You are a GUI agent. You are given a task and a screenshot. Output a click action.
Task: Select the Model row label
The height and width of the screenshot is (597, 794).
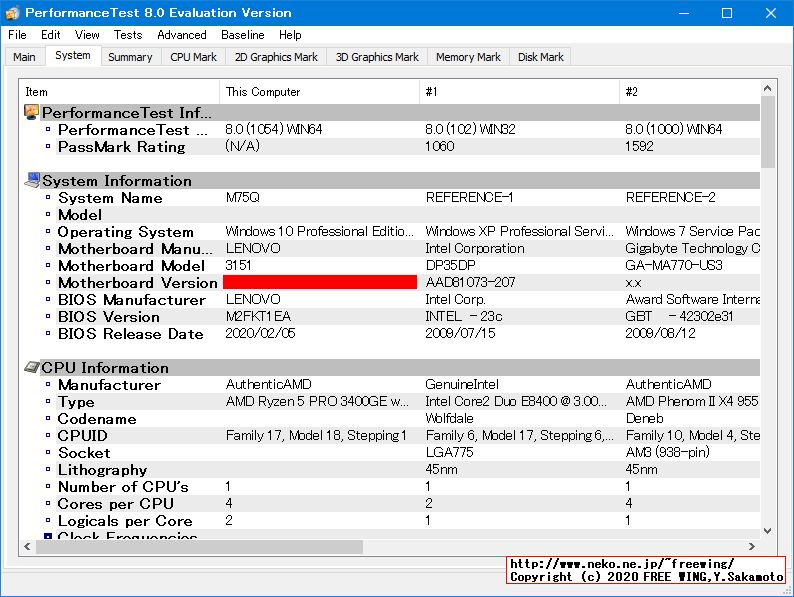pos(80,215)
